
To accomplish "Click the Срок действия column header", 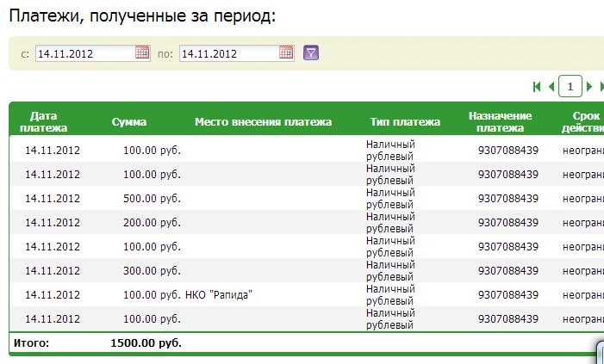I will pos(582,121).
